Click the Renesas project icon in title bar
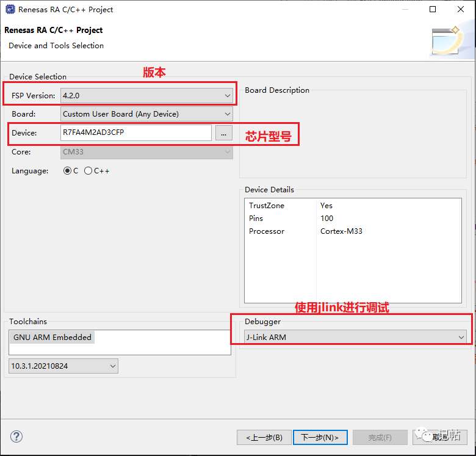 (10, 9)
